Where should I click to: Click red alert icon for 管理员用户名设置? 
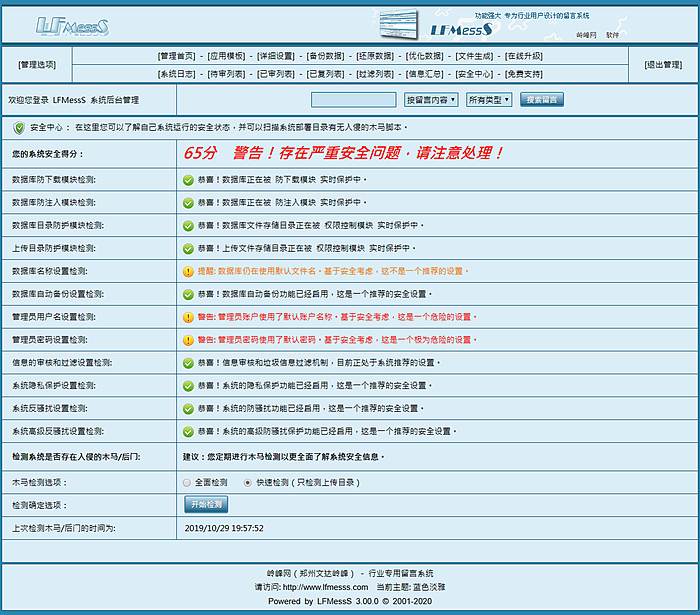188,317
